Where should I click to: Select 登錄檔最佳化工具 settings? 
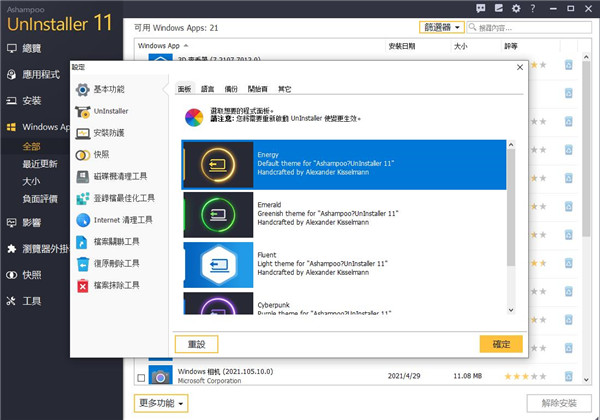(115, 198)
